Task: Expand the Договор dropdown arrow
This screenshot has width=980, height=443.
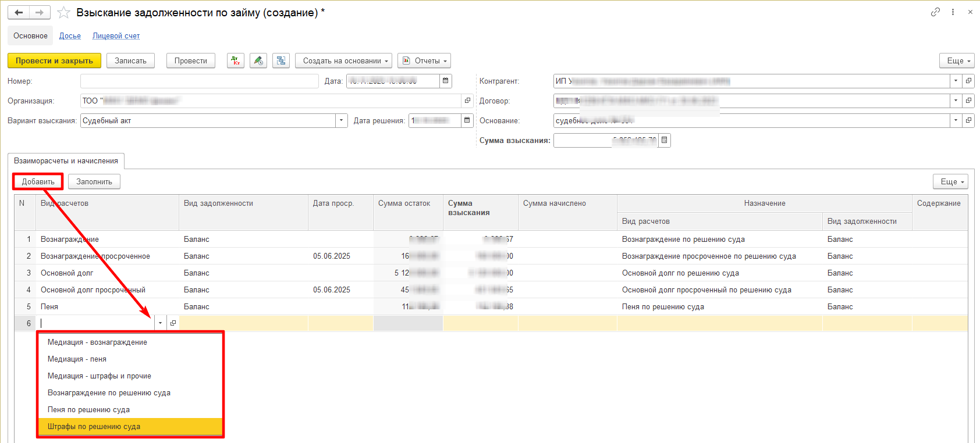Action: click(956, 101)
